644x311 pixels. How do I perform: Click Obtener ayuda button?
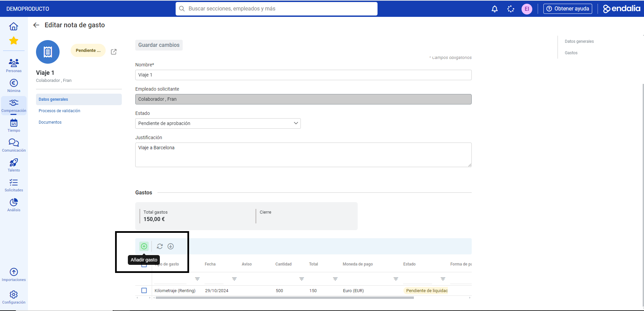[568, 9]
